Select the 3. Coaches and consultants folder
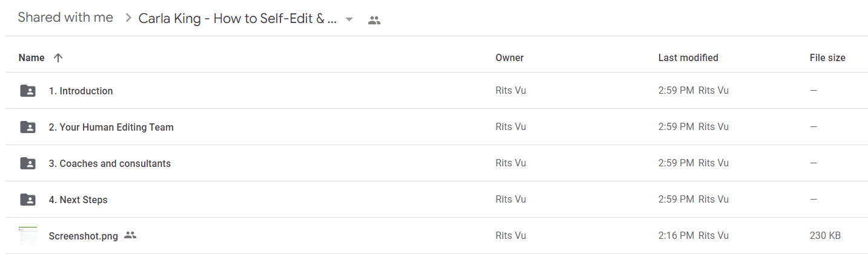This screenshot has width=868, height=254. tap(436, 163)
